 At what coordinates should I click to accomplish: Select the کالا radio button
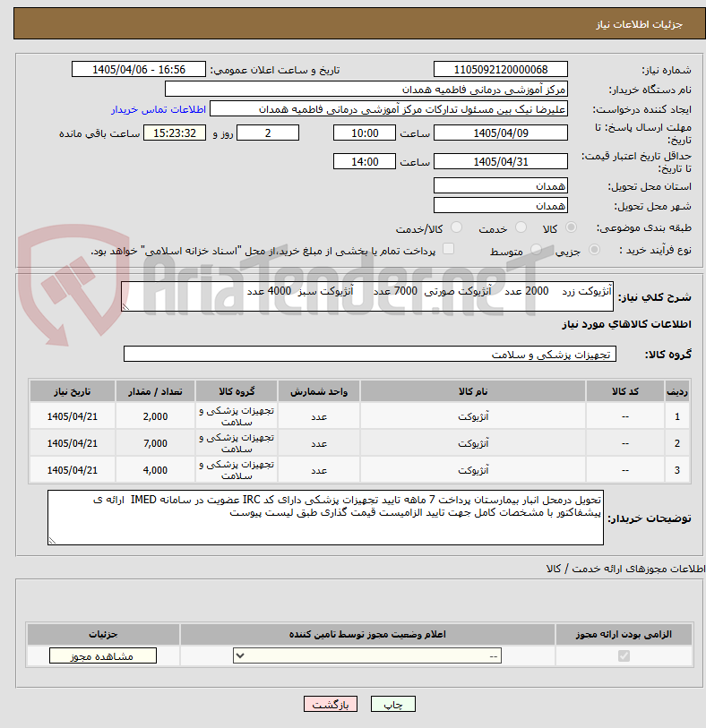(x=571, y=227)
